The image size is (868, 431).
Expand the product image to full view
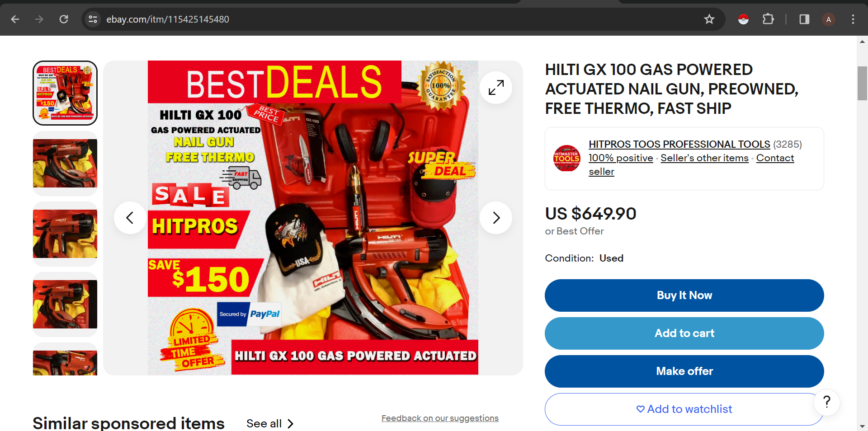tap(496, 88)
